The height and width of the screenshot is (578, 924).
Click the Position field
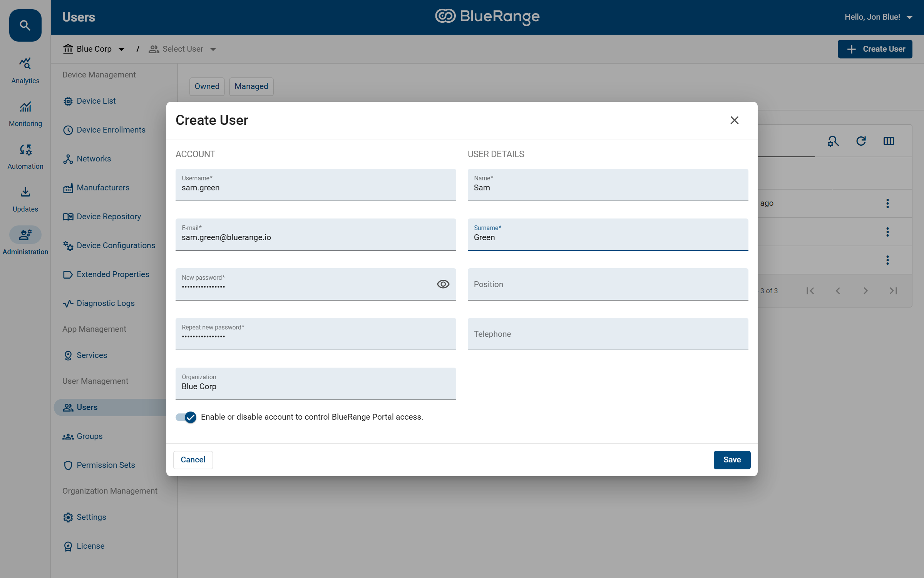(608, 284)
